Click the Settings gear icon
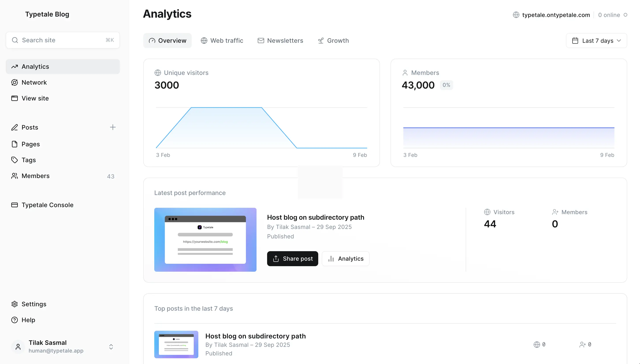Viewport: 640px width, 364px height. pyautogui.click(x=15, y=304)
